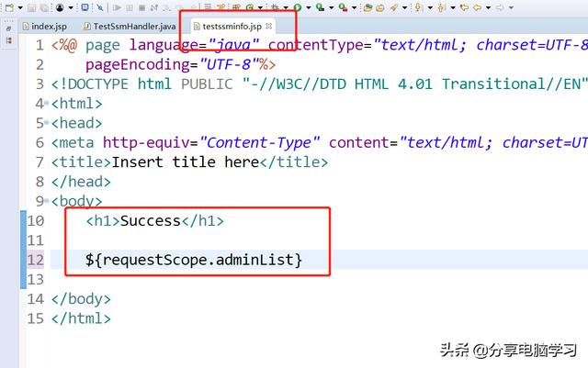Viewport: 588px width, 368px height.
Task: Click the Run External Tools icon
Action: tap(343, 7)
